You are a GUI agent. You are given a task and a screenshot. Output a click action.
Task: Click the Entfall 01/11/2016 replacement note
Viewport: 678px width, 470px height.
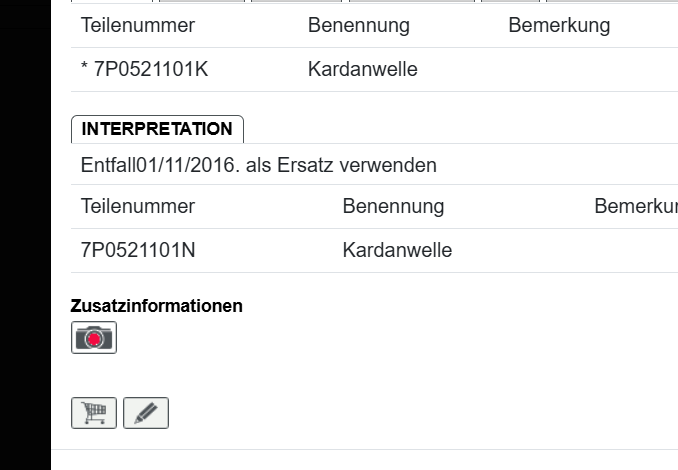258,165
